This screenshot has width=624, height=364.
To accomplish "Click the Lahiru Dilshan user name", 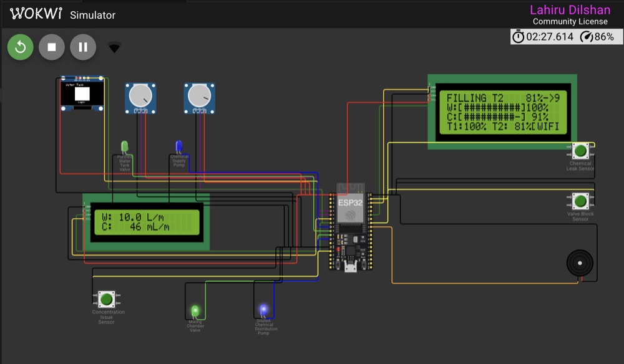I will point(570,10).
